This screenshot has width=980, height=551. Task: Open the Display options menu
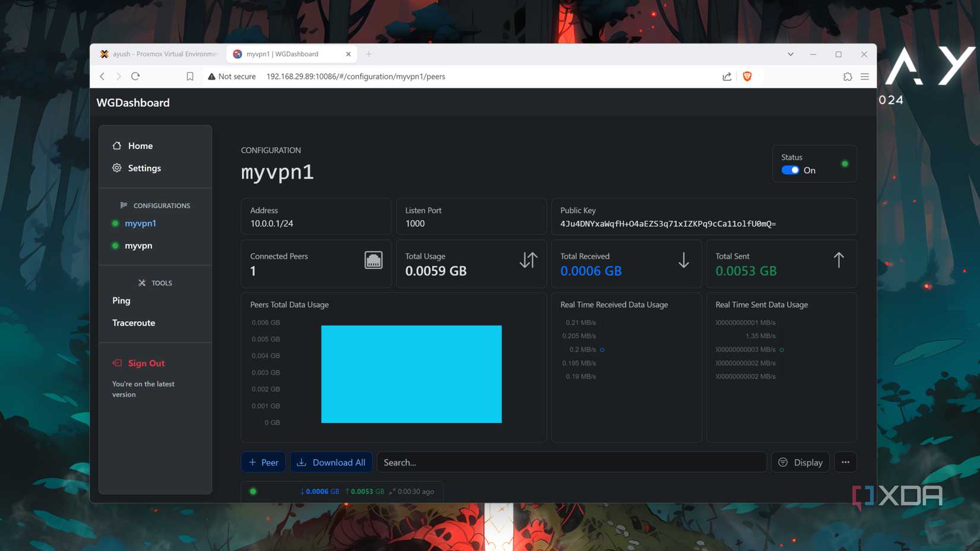coord(800,462)
